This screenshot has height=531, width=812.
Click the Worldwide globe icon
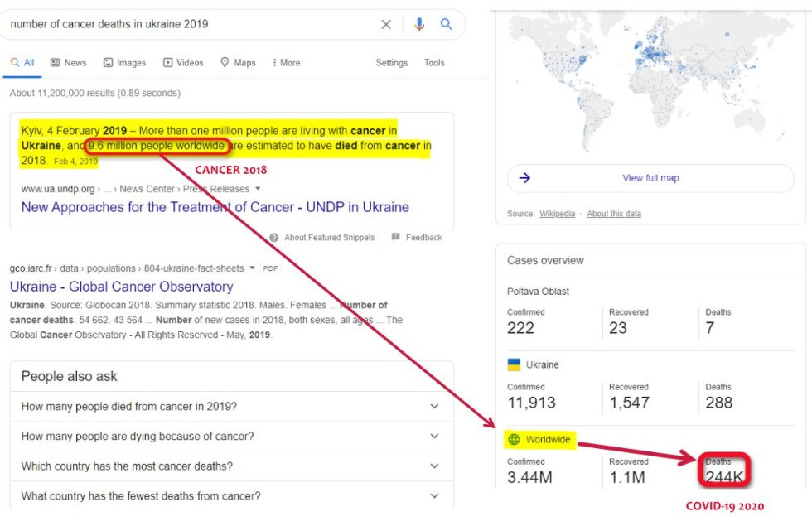point(514,439)
